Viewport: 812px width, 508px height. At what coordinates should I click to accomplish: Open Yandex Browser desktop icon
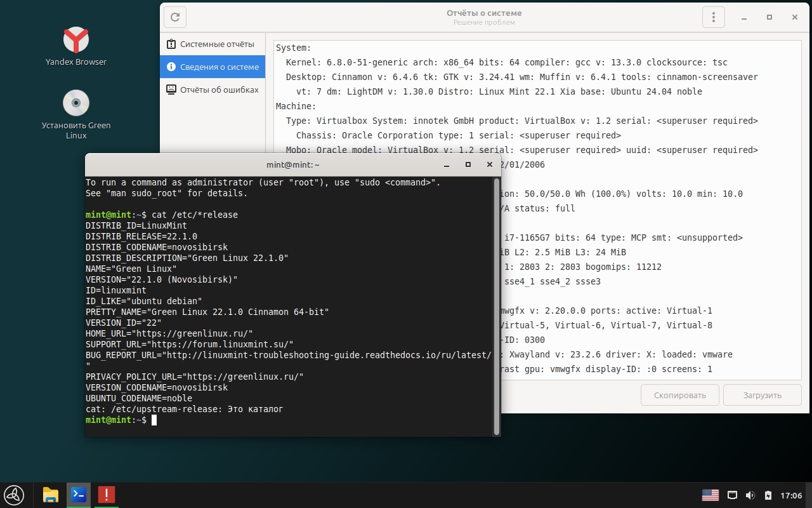[x=76, y=46]
